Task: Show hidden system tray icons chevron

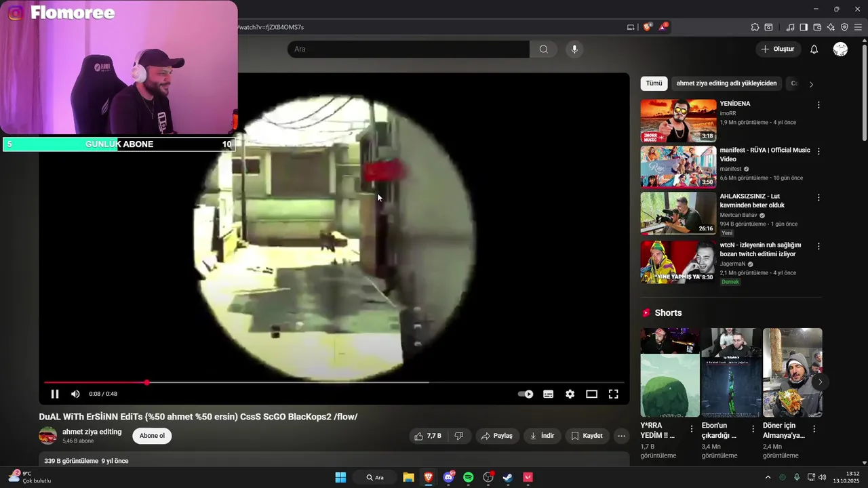Action: 768,477
